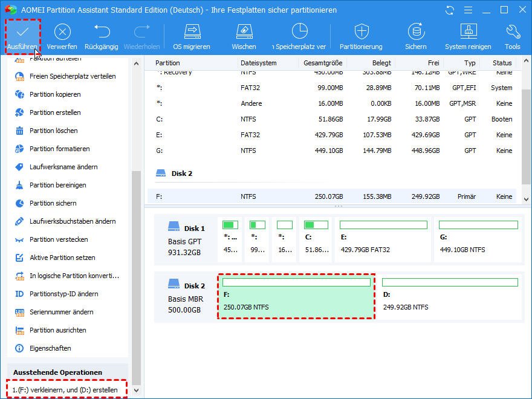532x399 pixels.
Task: Select the C: 51.86 partition block on Disk 1
Action: (316, 239)
